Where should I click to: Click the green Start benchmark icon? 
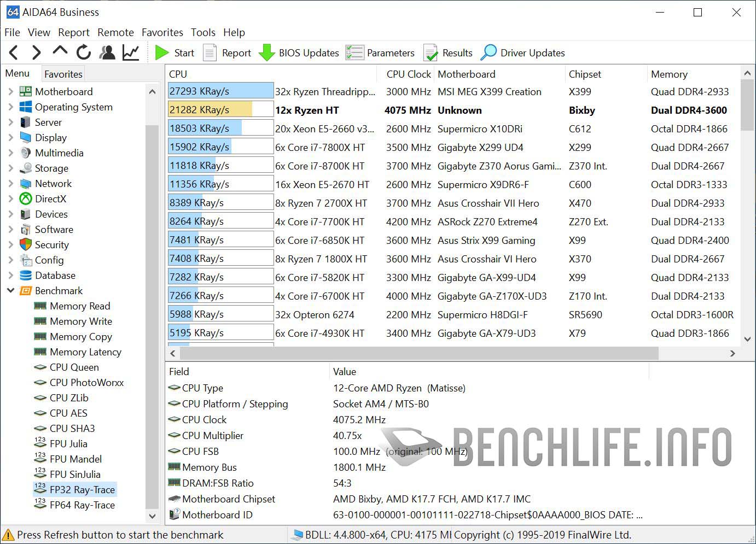coord(162,52)
